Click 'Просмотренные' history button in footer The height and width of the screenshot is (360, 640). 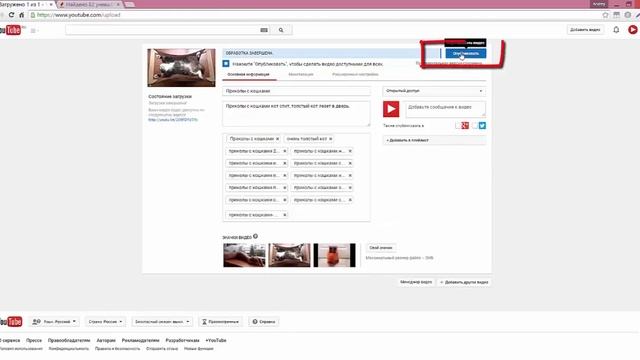tap(220, 322)
